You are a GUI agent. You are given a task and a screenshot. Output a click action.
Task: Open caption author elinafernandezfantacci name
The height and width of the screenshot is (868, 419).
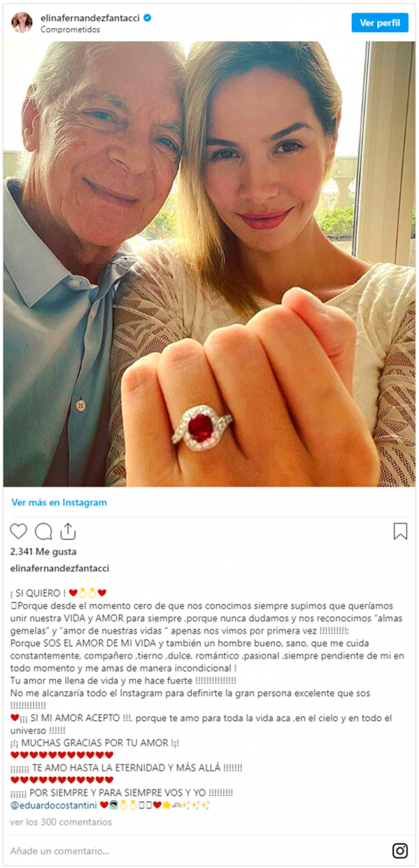point(60,568)
